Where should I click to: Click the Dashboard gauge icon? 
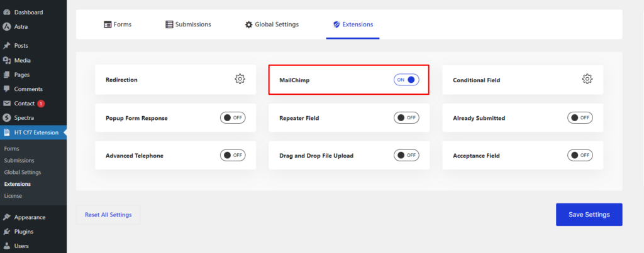[7, 13]
